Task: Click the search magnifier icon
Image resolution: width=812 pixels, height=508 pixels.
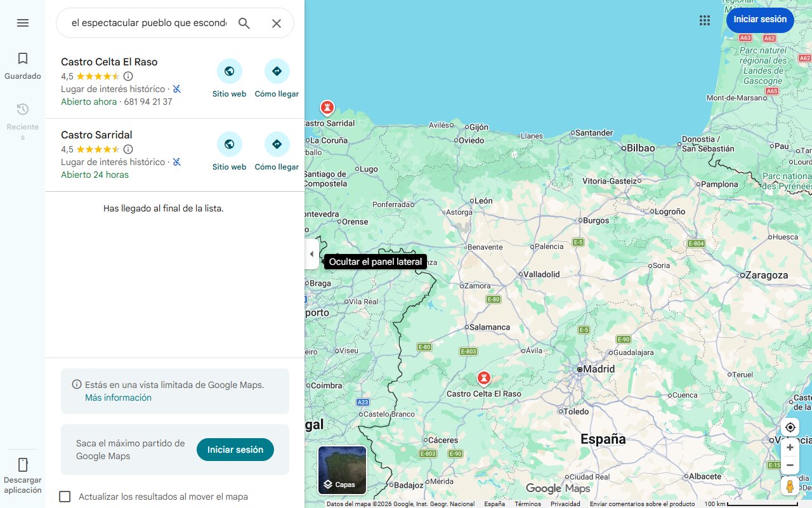Action: (244, 23)
